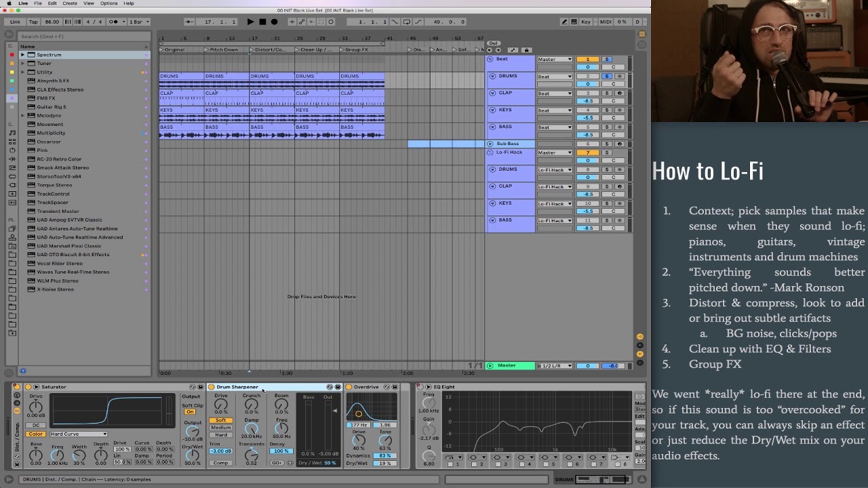Turn off Saturator Soft Clip On button
This screenshot has height=488, width=868.
coord(190,412)
